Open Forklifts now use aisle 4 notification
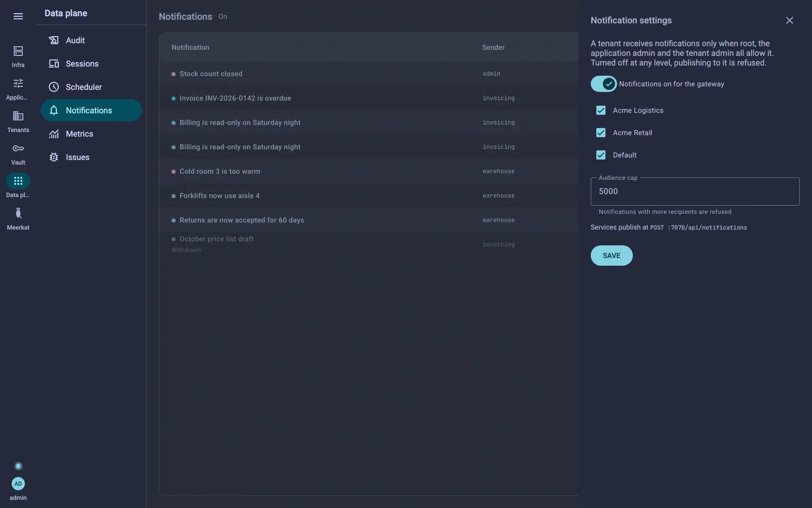Viewport: 812px width, 508px height. coord(369,196)
